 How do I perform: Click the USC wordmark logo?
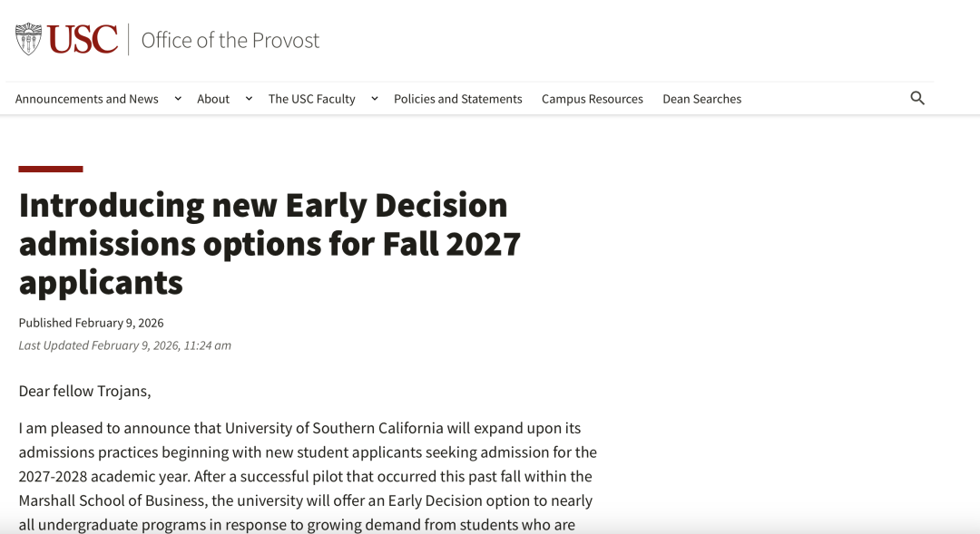(83, 39)
